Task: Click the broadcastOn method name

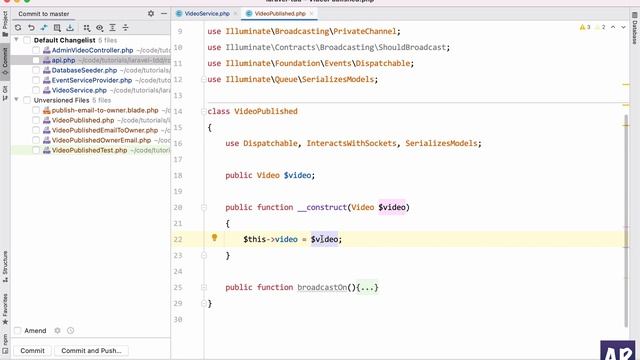Action: (322, 287)
